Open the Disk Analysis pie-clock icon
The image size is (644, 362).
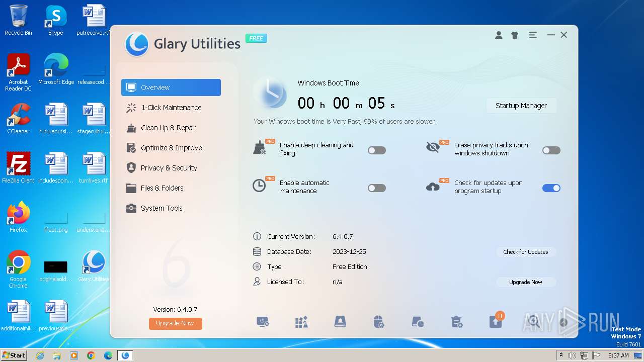[418, 322]
